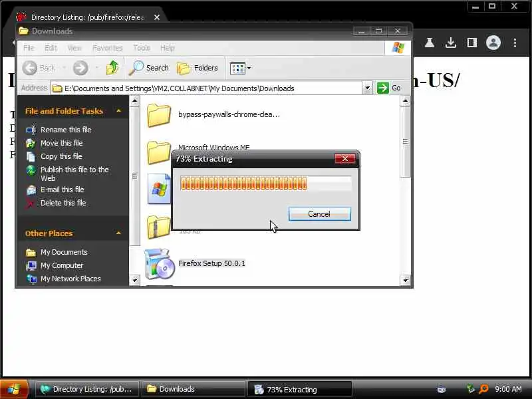Click Delete this file
532x399 pixels.
tap(63, 203)
